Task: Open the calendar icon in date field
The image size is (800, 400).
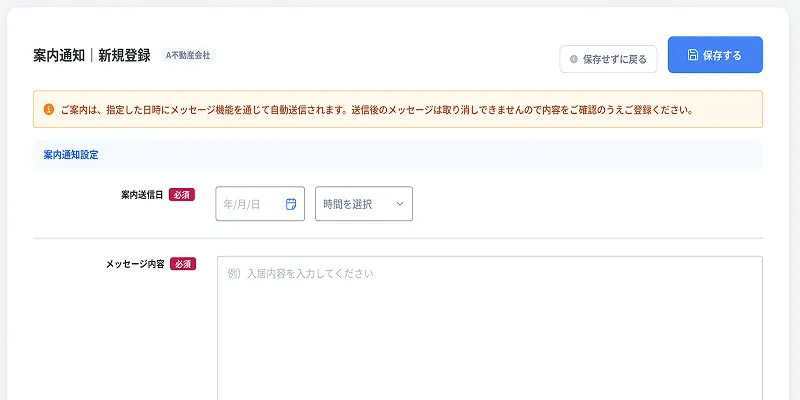Action: (291, 204)
